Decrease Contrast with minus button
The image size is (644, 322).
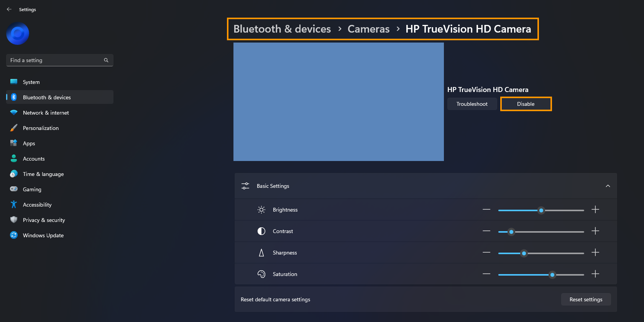[486, 231]
